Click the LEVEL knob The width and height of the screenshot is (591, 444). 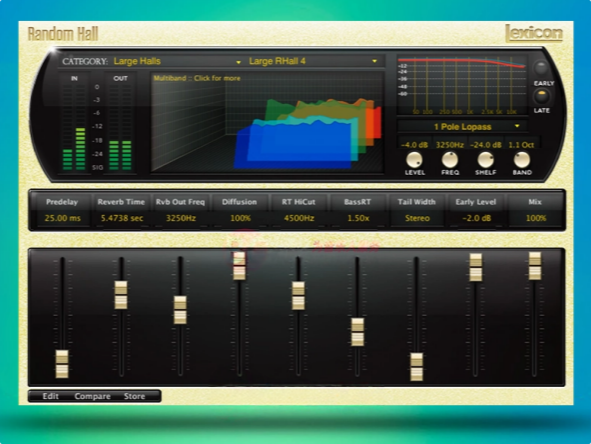coord(414,160)
